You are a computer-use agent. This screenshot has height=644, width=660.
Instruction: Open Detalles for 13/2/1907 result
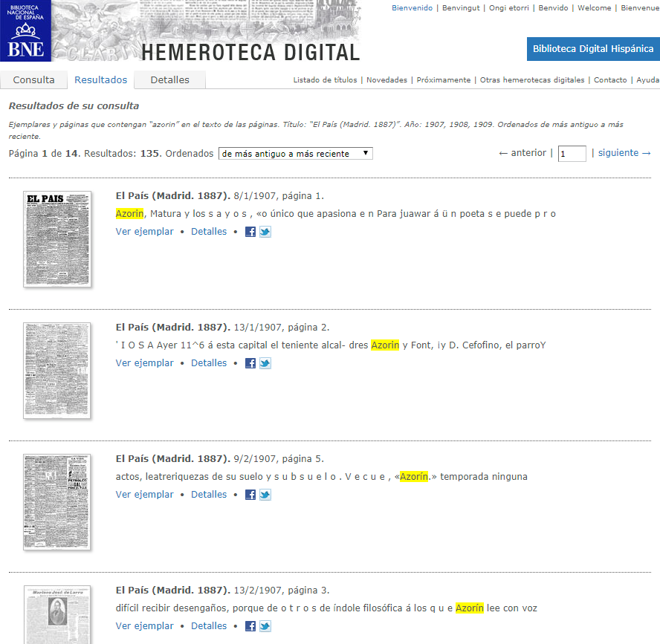pos(209,626)
